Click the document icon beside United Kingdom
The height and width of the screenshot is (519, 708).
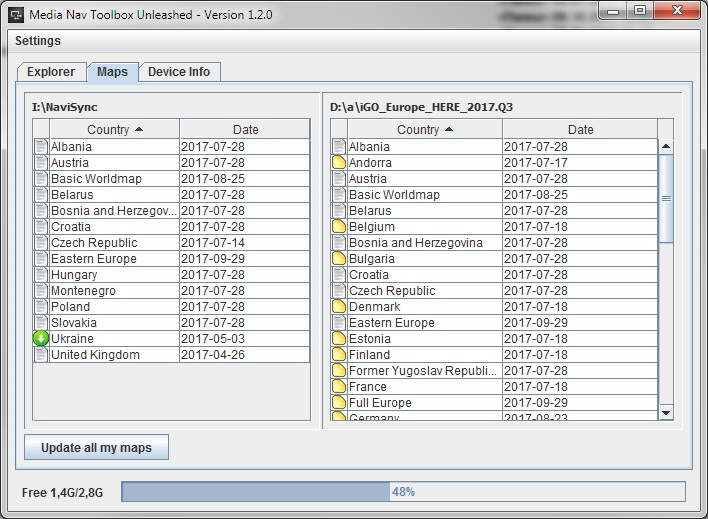(41, 354)
